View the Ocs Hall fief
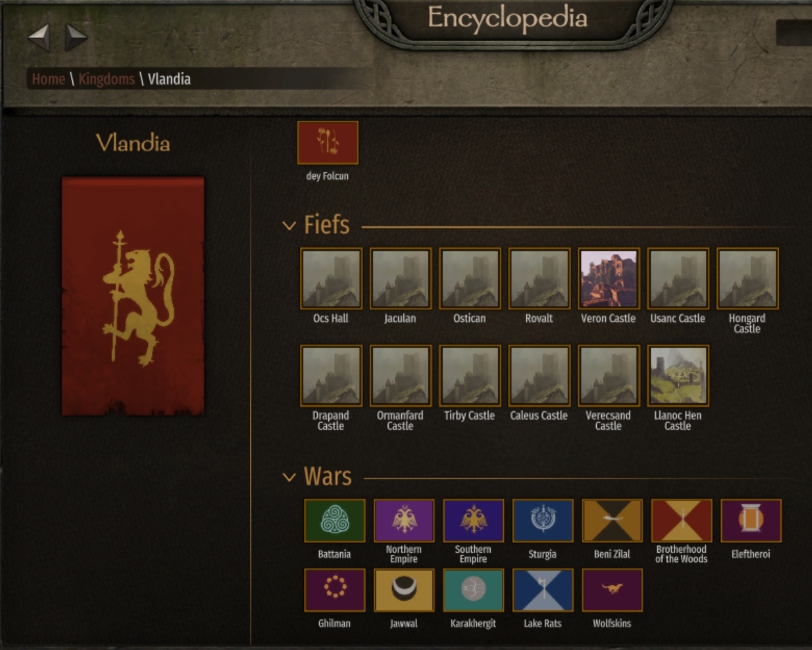Viewport: 812px width, 650px height. 331,278
